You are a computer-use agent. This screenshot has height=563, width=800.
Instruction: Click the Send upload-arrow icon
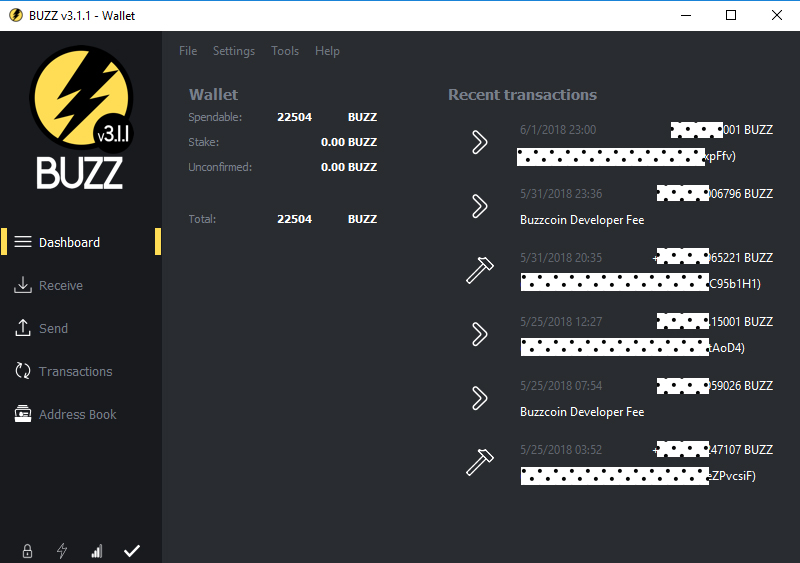click(x=23, y=328)
